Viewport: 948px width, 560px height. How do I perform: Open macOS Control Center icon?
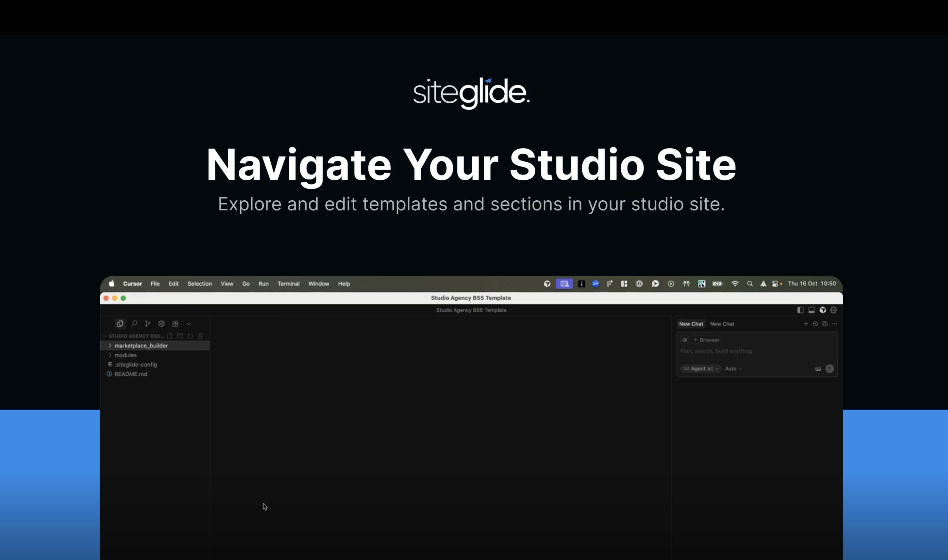(x=775, y=284)
